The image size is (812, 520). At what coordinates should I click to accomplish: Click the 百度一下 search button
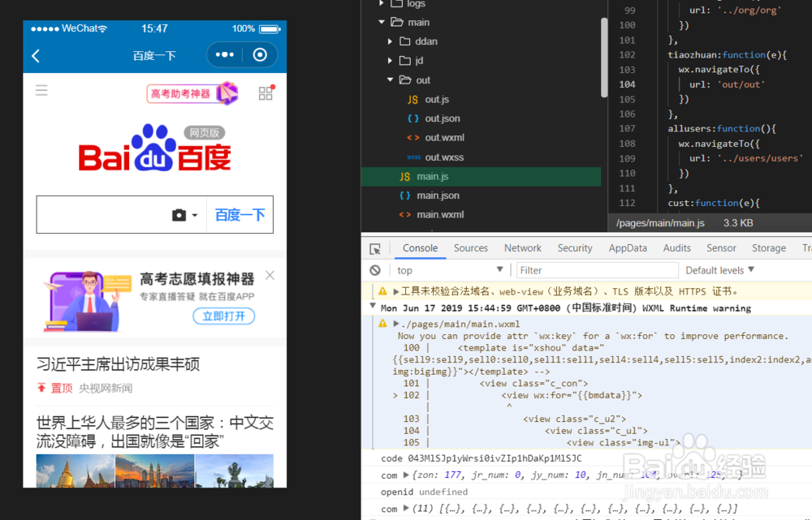coord(240,215)
